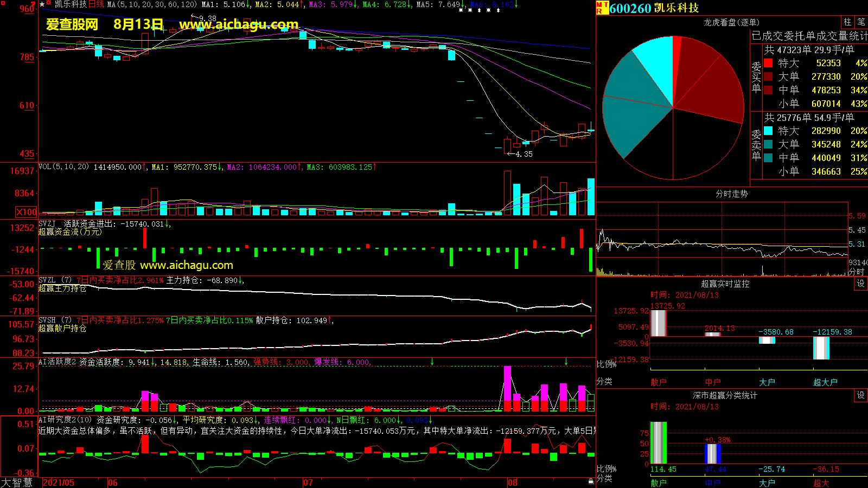Viewport: 868px width, 488px height.
Task: Click the lock icon at chart bottom-right
Action: tap(591, 481)
